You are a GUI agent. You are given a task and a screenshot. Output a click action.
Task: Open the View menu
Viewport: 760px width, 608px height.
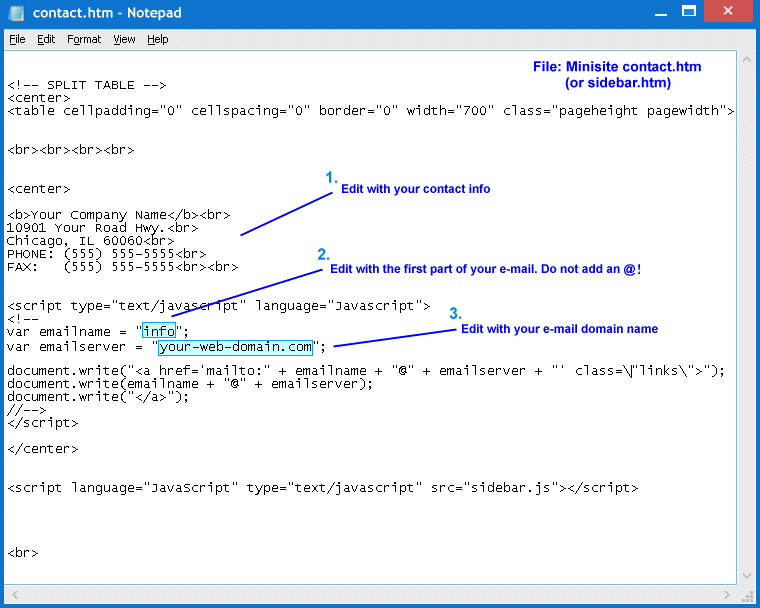[x=124, y=39]
